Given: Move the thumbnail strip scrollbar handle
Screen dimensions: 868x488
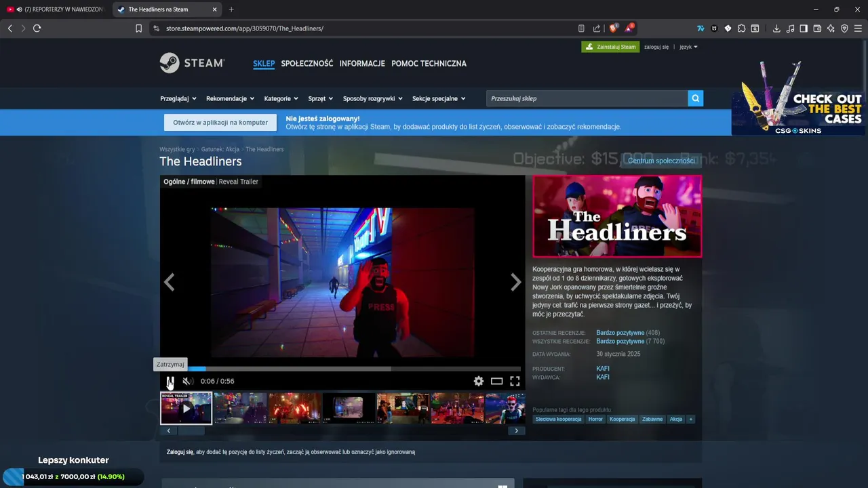Looking at the screenshot, I should click(191, 430).
